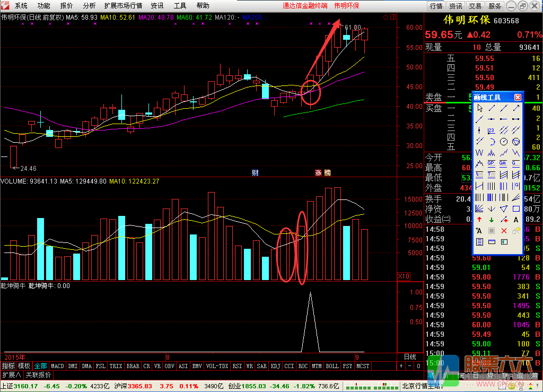
Task: Switch to the 模板 tab
Action: [24, 366]
